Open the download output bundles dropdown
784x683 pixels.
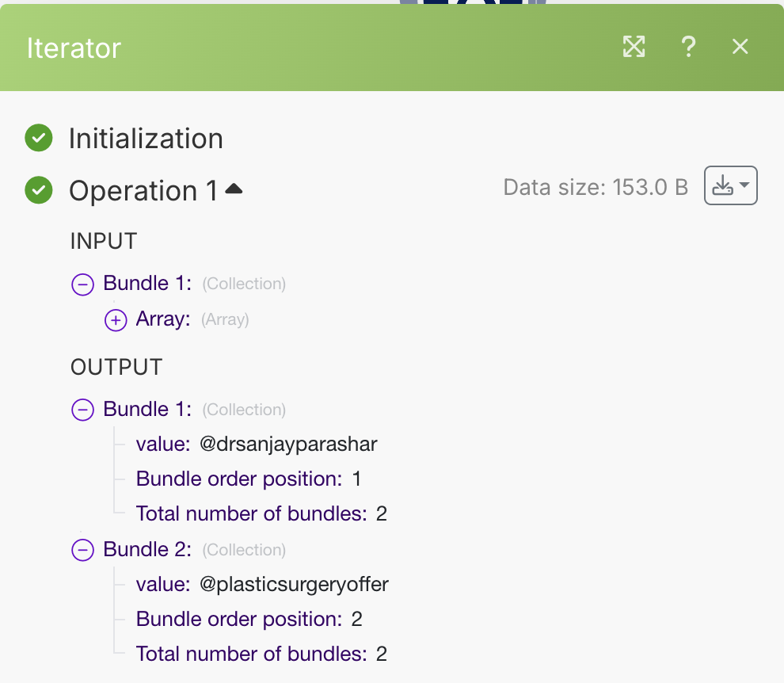click(x=730, y=186)
